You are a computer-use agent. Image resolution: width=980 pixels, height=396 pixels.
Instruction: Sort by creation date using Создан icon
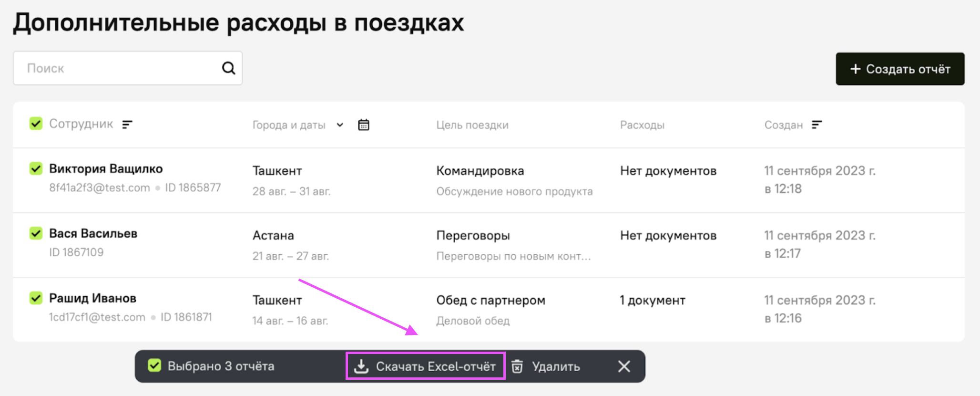pyautogui.click(x=817, y=125)
